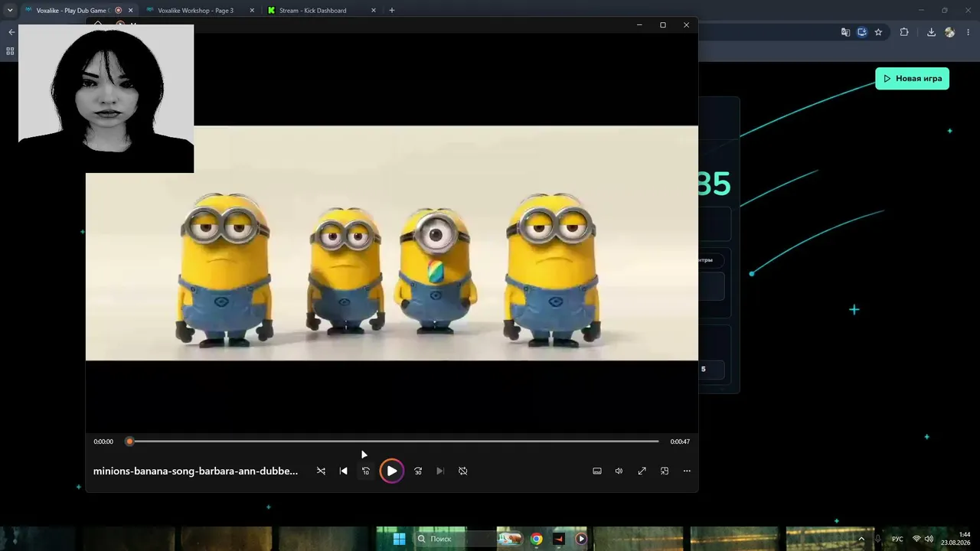
Task: Click the taskbar Поиск search box
Action: pyautogui.click(x=454, y=539)
